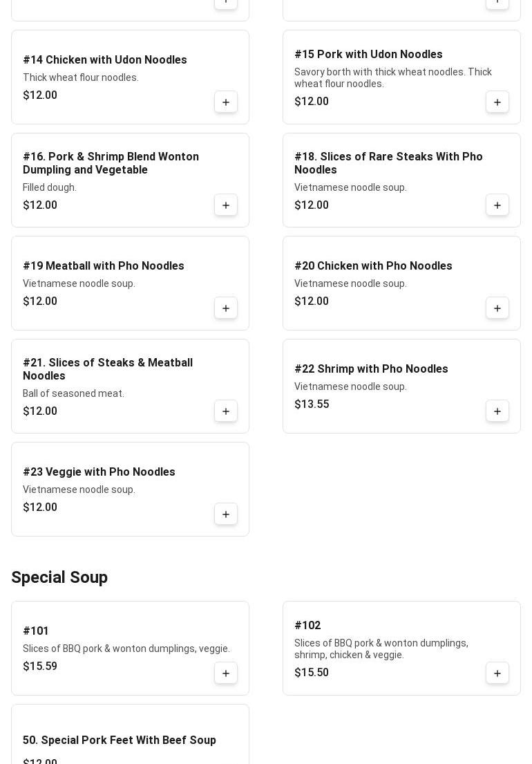
Task: Add #102 special soup to order
Action: [497, 673]
